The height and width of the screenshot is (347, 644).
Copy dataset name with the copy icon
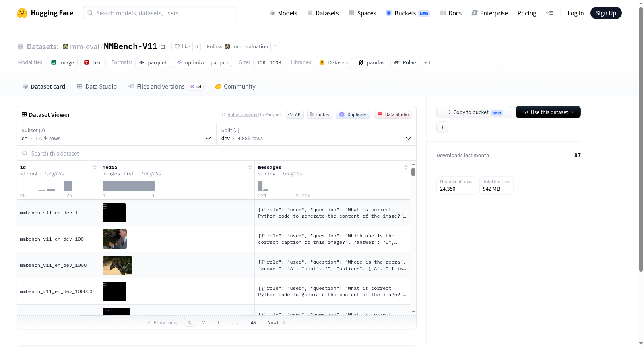coord(162,46)
